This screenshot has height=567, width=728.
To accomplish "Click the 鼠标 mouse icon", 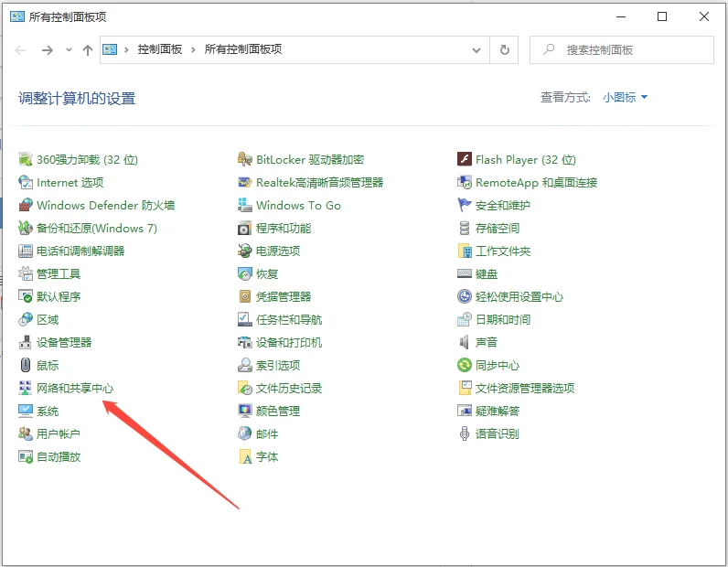I will pos(25,365).
